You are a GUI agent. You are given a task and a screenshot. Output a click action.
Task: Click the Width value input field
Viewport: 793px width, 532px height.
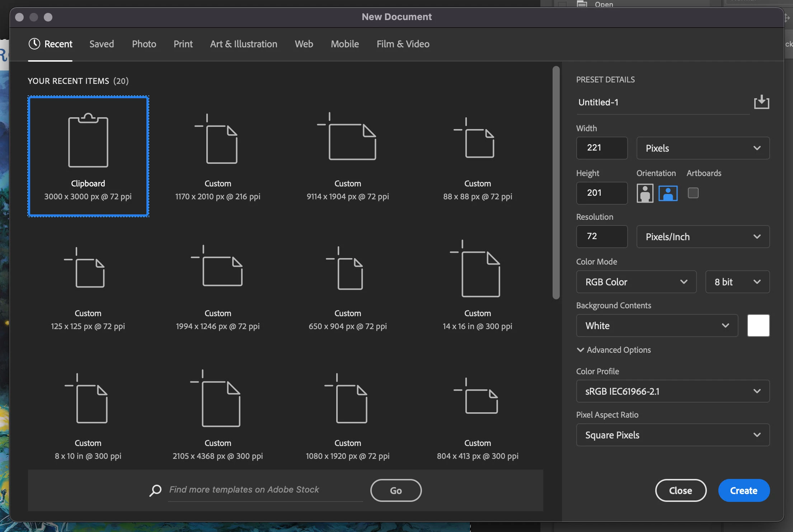602,148
